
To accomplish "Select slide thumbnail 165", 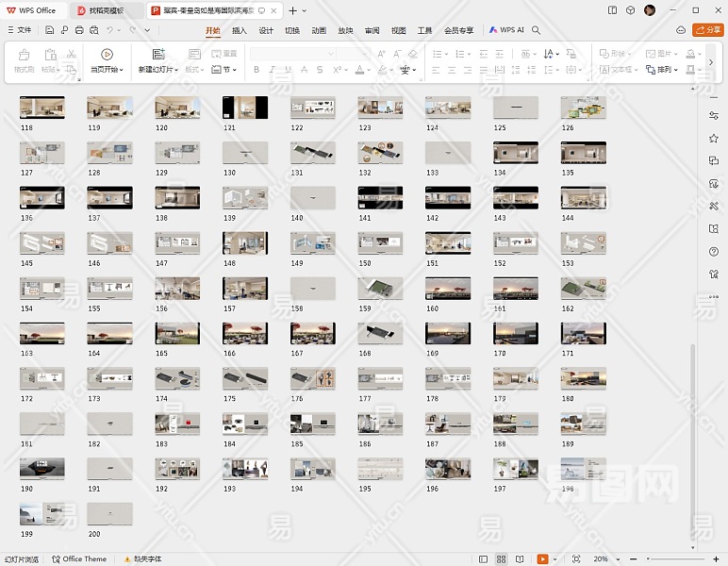I will 177,333.
